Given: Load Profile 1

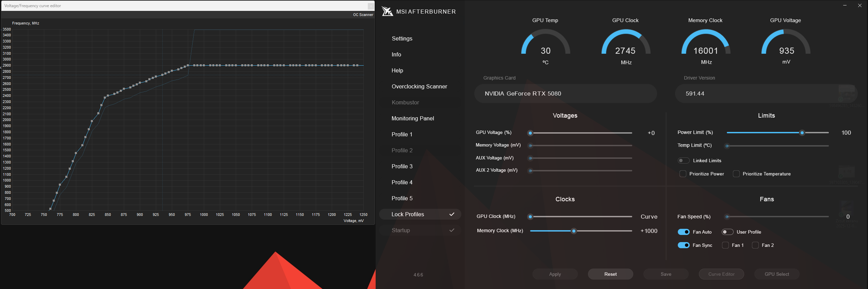Looking at the screenshot, I should [x=402, y=134].
